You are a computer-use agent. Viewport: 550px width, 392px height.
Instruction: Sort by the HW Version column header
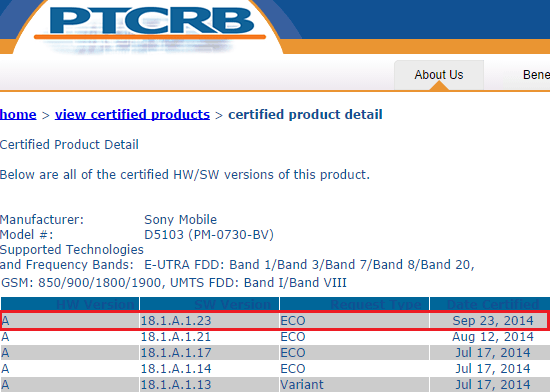[x=70, y=304]
